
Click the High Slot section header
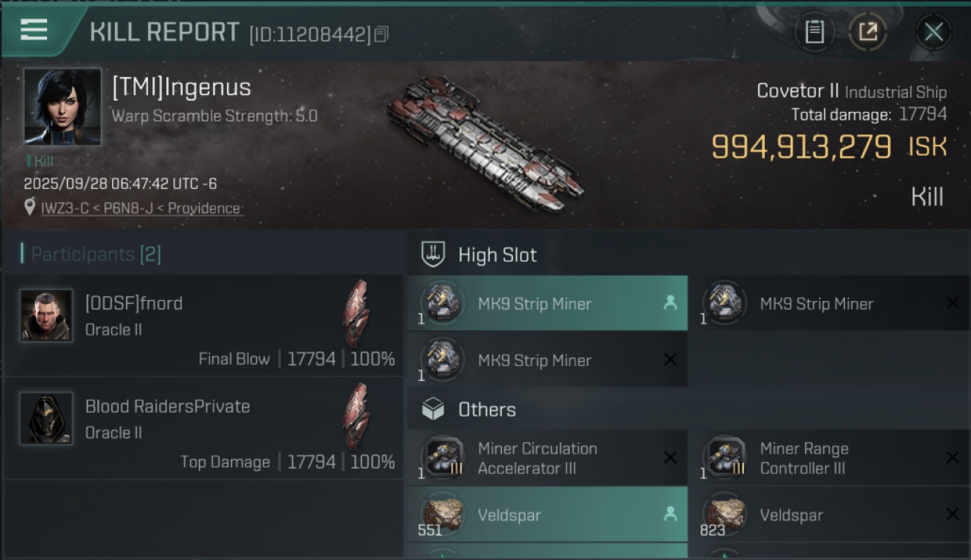497,255
